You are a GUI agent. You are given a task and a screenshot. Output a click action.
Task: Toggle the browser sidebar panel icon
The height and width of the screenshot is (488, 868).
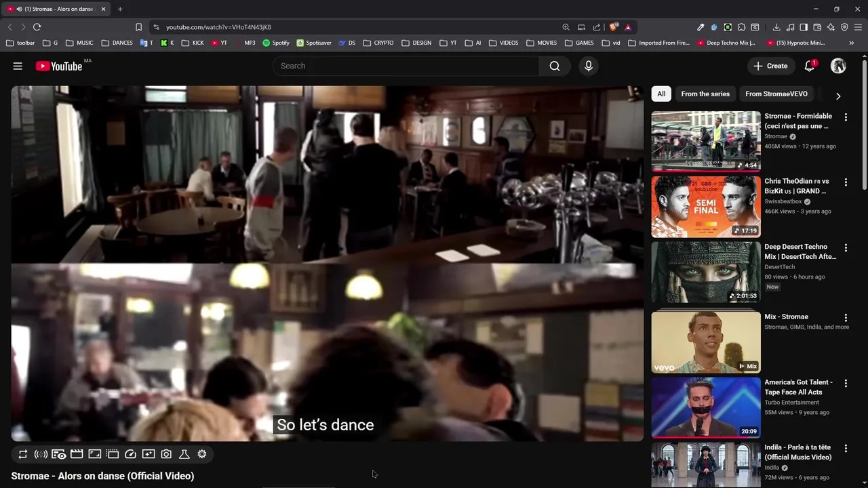point(804,27)
